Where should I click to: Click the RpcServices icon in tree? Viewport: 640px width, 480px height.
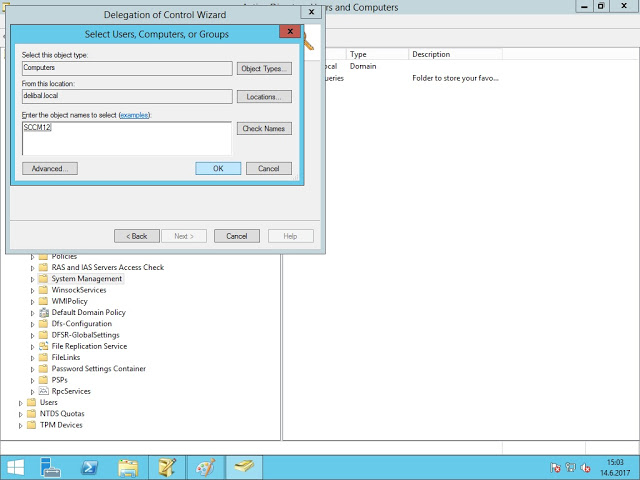pyautogui.click(x=43, y=391)
